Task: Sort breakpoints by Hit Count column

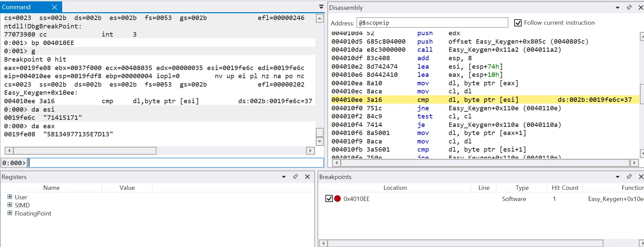Action: pyautogui.click(x=565, y=188)
